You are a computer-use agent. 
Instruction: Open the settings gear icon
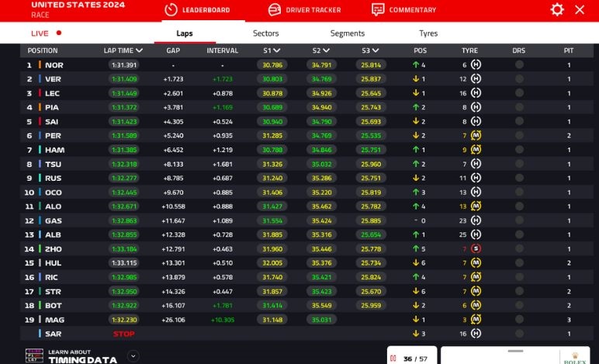click(x=557, y=9)
